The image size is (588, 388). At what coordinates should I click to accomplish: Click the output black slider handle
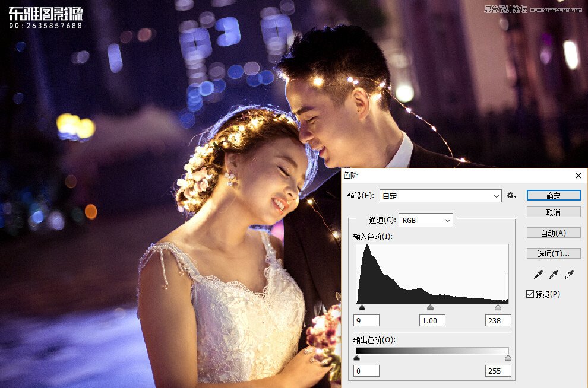356,358
